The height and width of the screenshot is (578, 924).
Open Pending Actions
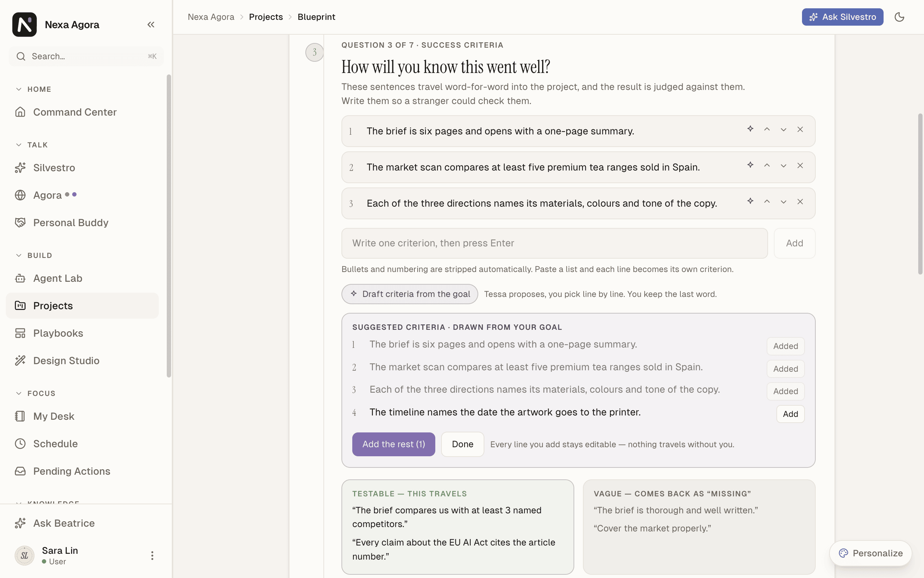point(82,471)
